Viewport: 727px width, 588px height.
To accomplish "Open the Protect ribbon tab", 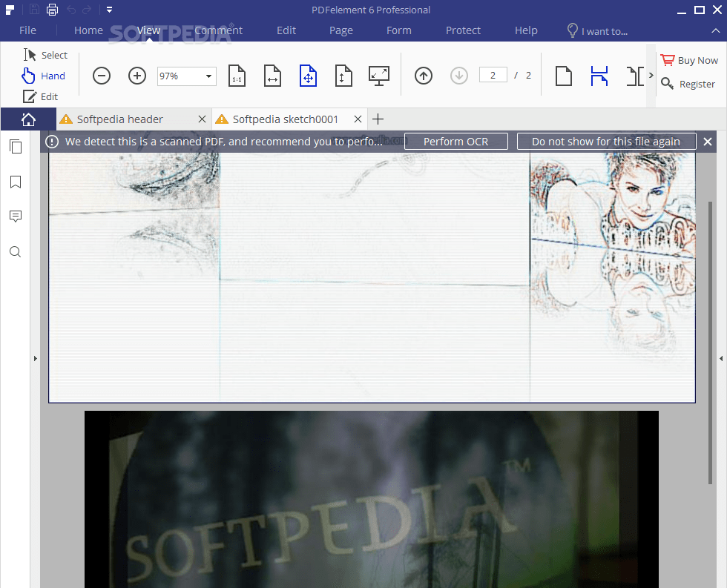I will click(x=463, y=30).
